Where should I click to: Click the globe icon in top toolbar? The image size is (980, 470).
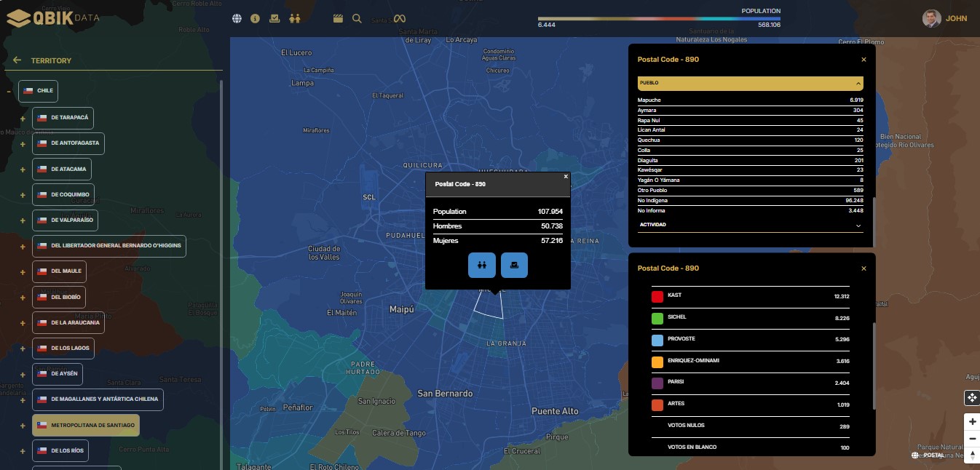tap(237, 19)
